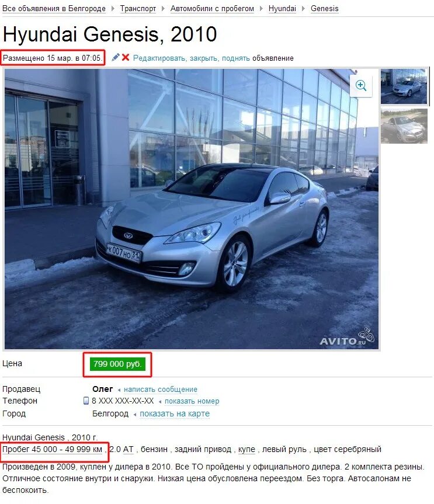Select the second car thumbnail
Viewport: 434px width, 504px height.
click(x=404, y=126)
